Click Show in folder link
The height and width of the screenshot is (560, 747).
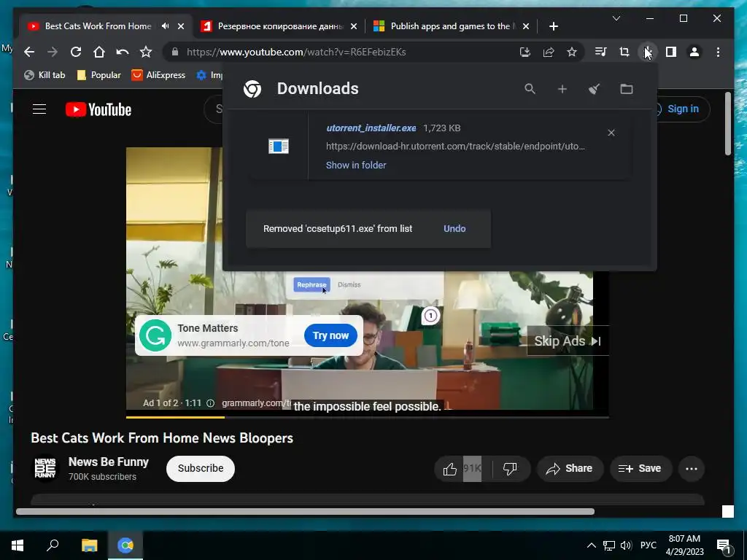(356, 166)
